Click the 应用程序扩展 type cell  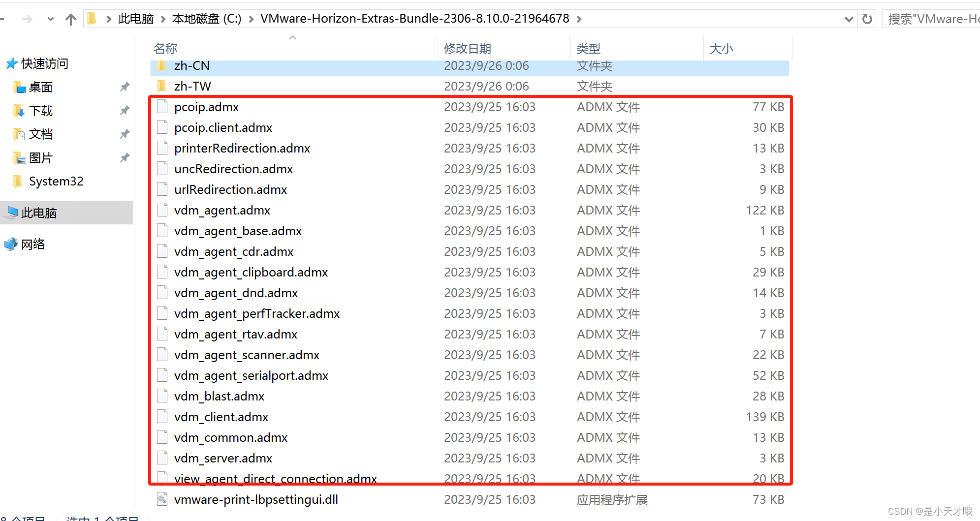coord(612,500)
